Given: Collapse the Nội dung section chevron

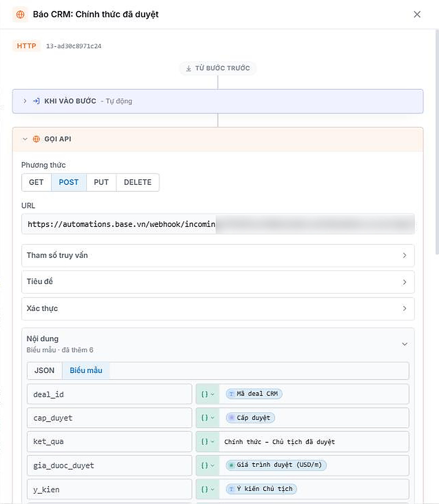Looking at the screenshot, I should (x=405, y=344).
